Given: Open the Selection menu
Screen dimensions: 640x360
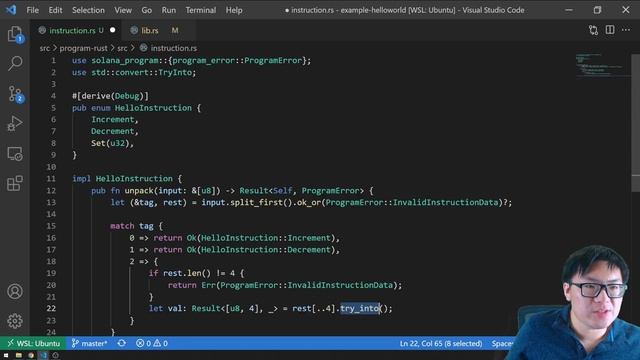Looking at the screenshot, I should (88, 10).
